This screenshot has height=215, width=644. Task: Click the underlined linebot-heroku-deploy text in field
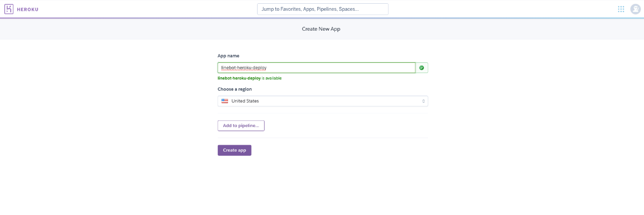pyautogui.click(x=244, y=68)
